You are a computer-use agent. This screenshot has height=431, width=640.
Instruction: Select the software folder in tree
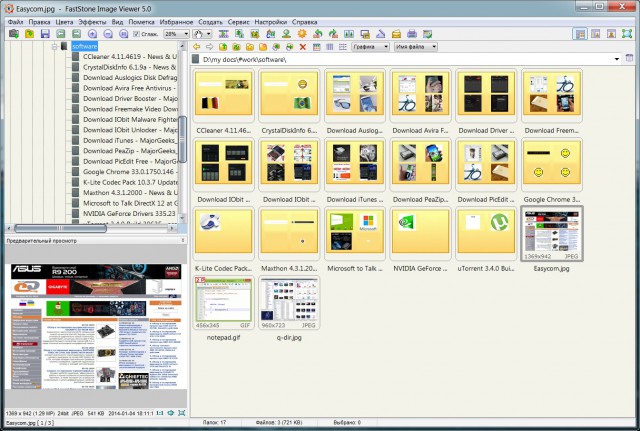click(84, 47)
